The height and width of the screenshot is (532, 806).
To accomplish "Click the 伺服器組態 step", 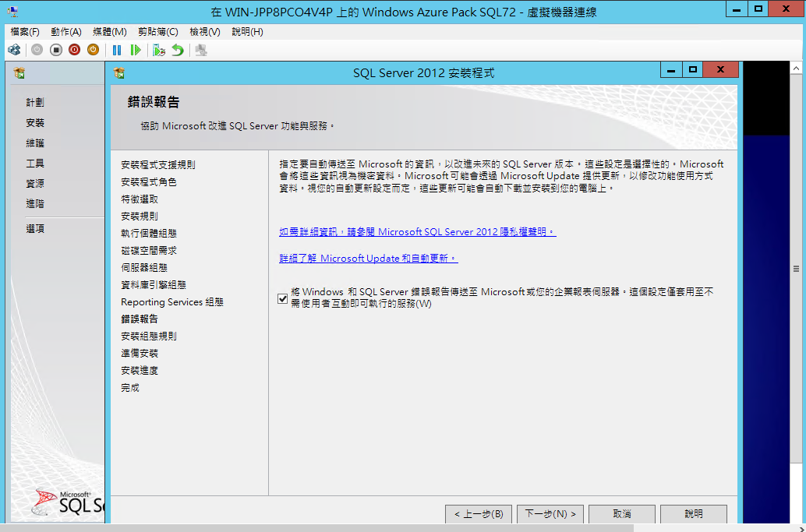I will 144,268.
